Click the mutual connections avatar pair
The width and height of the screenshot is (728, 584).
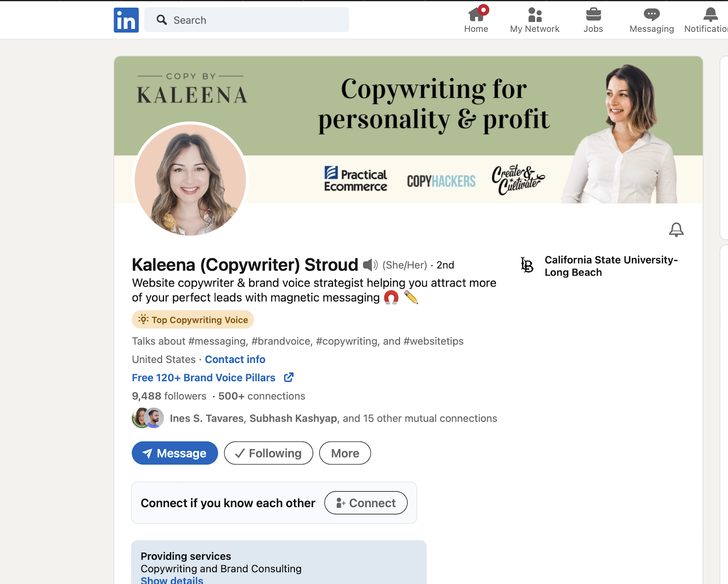point(148,418)
